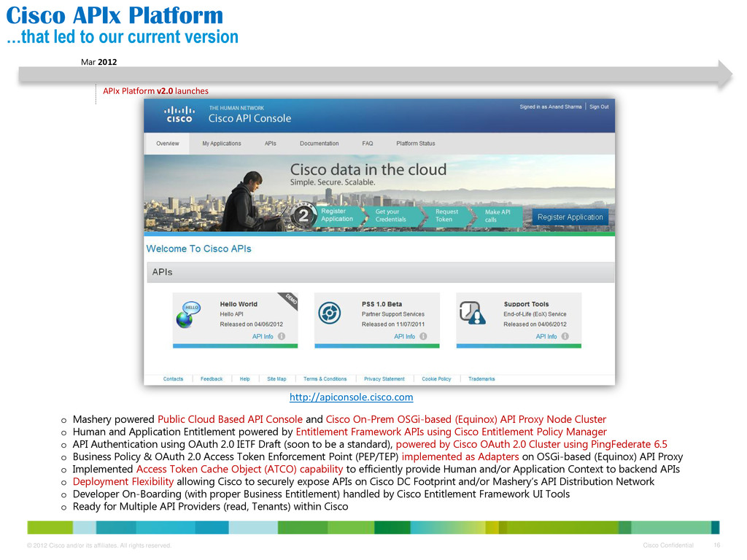Click the Deployment Flexibility red text
Screen dimensions: 747x560
123,481
